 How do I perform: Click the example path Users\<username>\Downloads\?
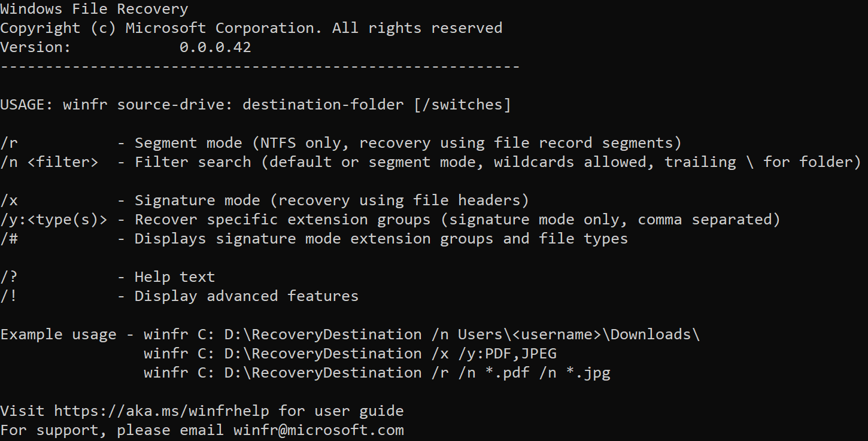[x=578, y=334]
